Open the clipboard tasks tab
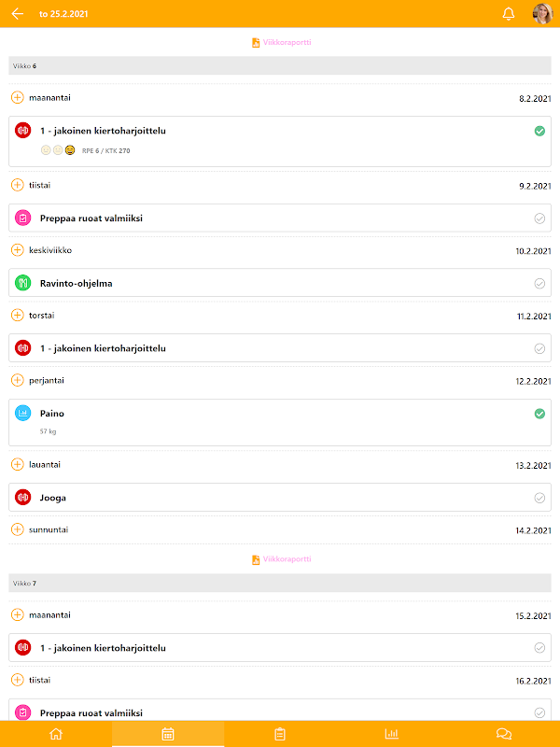This screenshot has height=747, width=560. coord(280,734)
